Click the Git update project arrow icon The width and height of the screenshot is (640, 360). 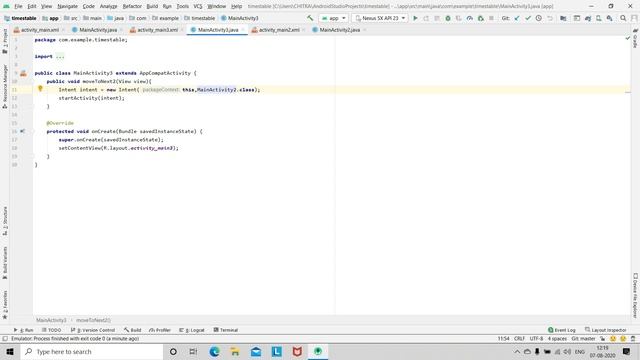point(517,18)
